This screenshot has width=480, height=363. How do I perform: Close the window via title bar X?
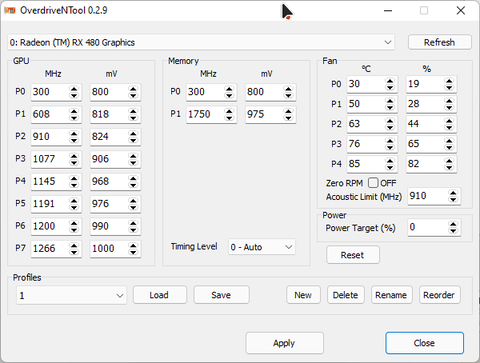pyautogui.click(x=461, y=11)
